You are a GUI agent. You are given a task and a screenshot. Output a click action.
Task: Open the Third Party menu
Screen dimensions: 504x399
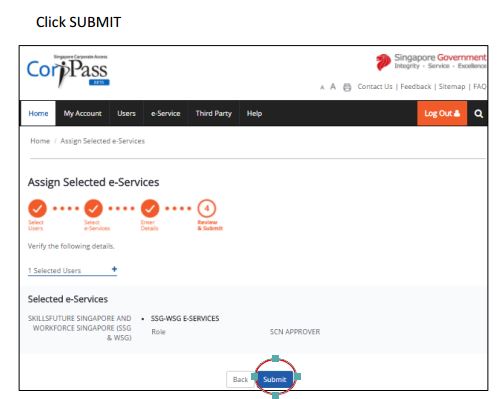213,113
